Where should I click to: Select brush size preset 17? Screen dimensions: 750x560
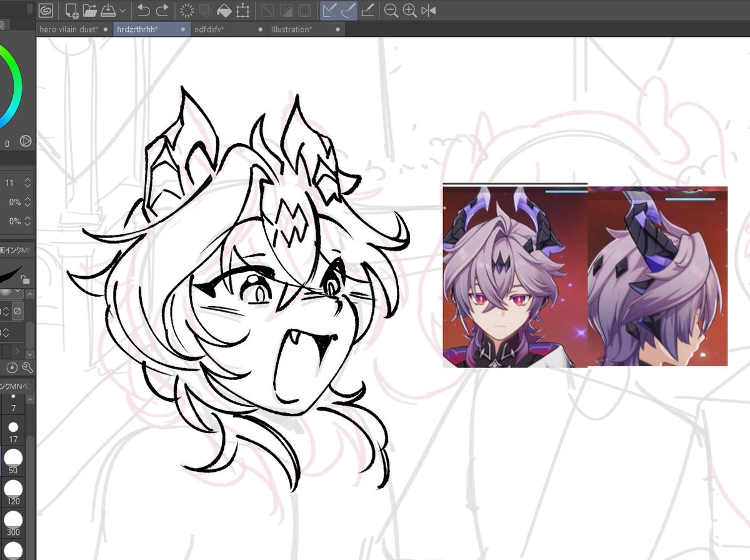pyautogui.click(x=13, y=431)
